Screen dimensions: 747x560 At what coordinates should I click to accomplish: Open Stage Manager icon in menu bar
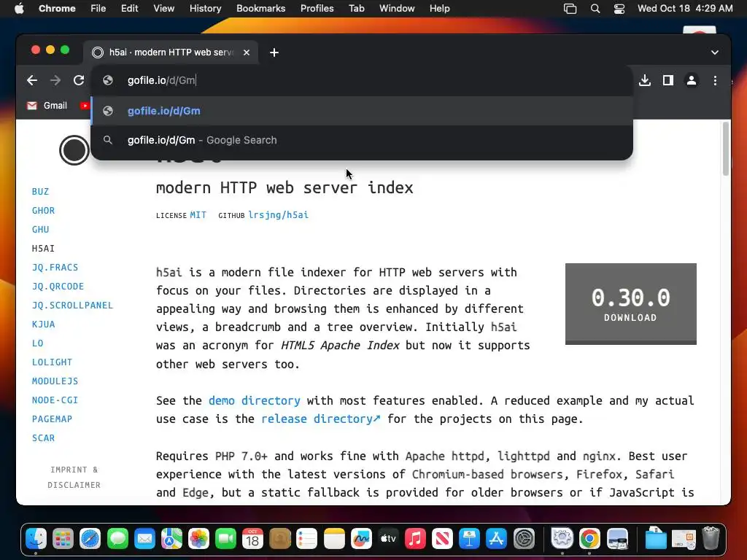570,9
